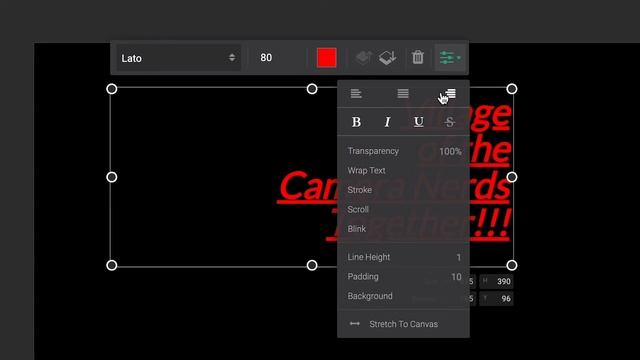Open the Background option
The height and width of the screenshot is (360, 640).
click(370, 296)
